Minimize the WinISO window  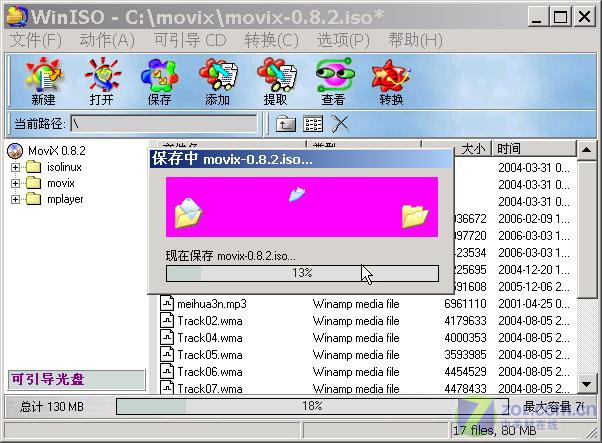[537, 17]
